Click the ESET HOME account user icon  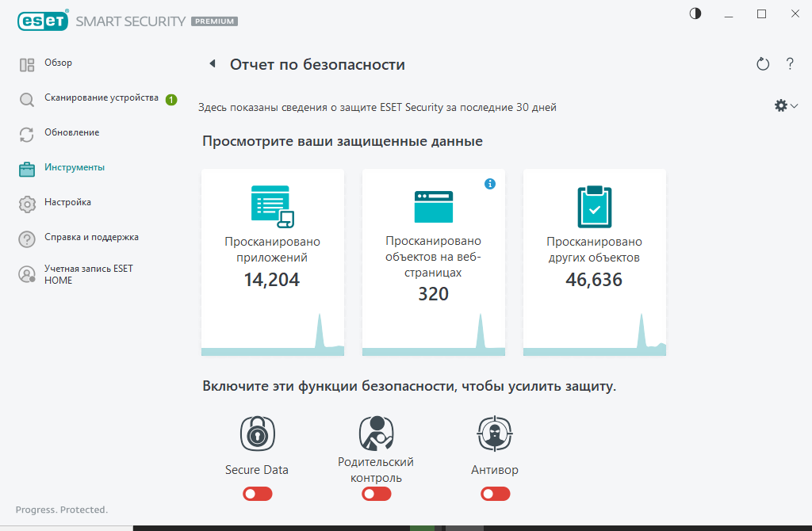point(27,273)
